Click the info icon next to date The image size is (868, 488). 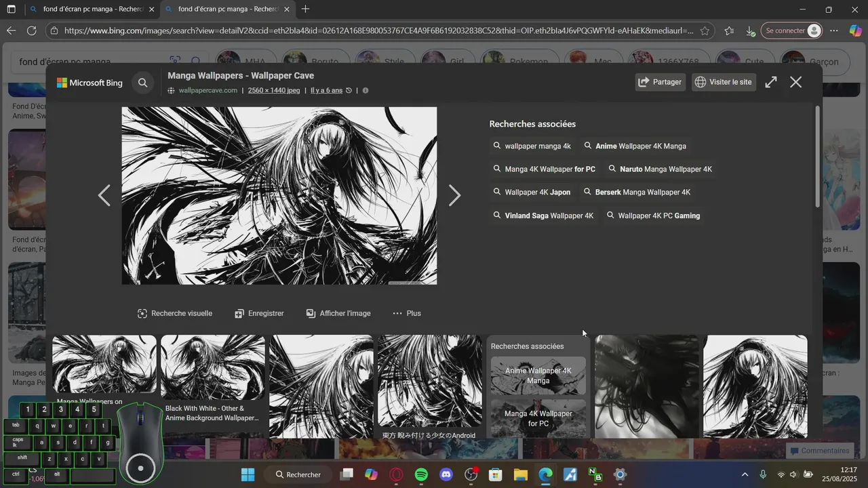click(366, 90)
